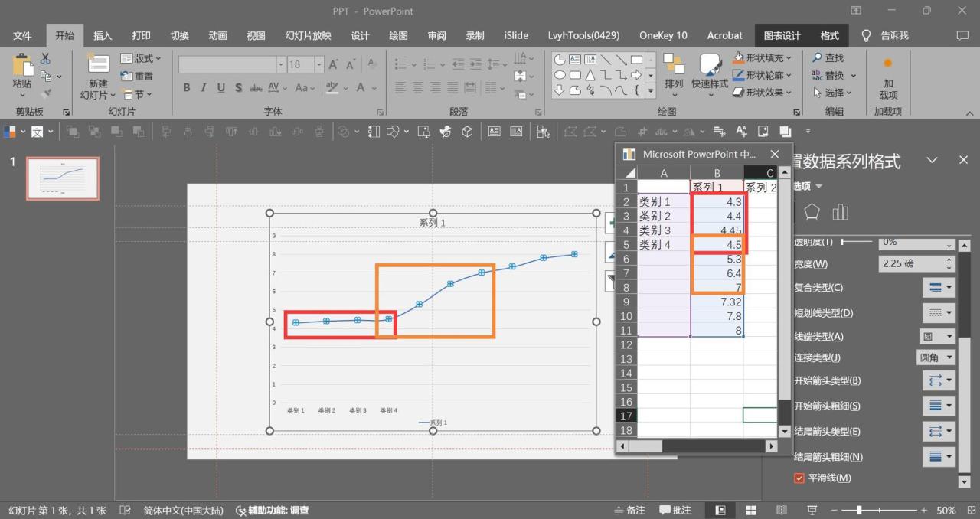This screenshot has height=519, width=980.
Task: Uncheck the Smoothed line (平滑线) checkbox
Action: (x=799, y=478)
